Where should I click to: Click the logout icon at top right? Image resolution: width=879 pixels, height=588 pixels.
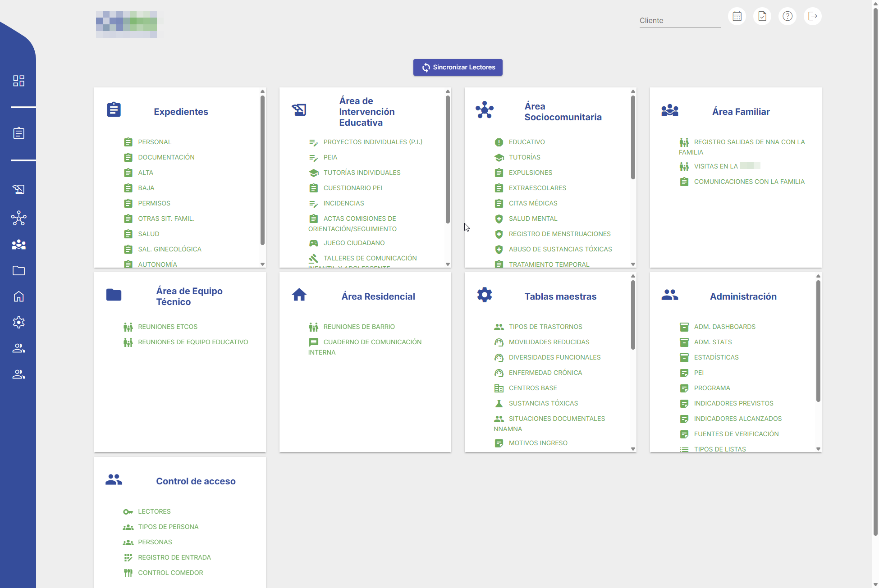[x=813, y=17]
